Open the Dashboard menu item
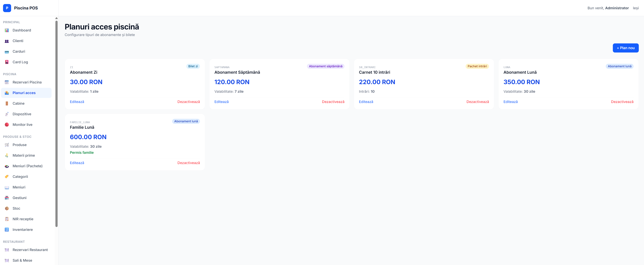Viewport: 644px width, 265px height. pyautogui.click(x=26, y=30)
